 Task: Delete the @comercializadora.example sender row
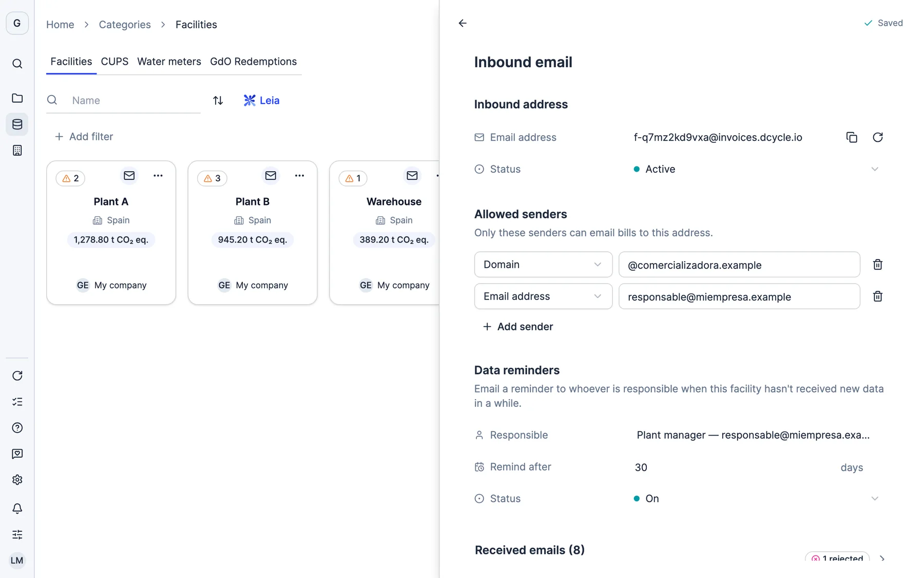(x=878, y=265)
